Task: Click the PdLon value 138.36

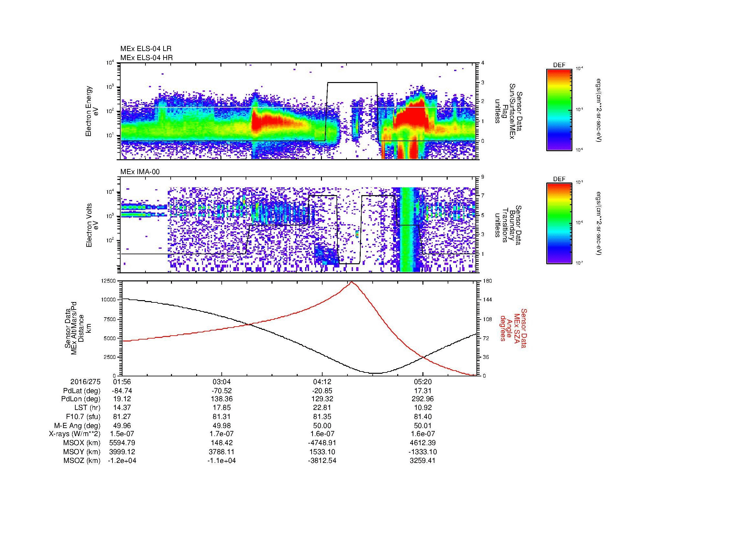Action: tap(222, 399)
